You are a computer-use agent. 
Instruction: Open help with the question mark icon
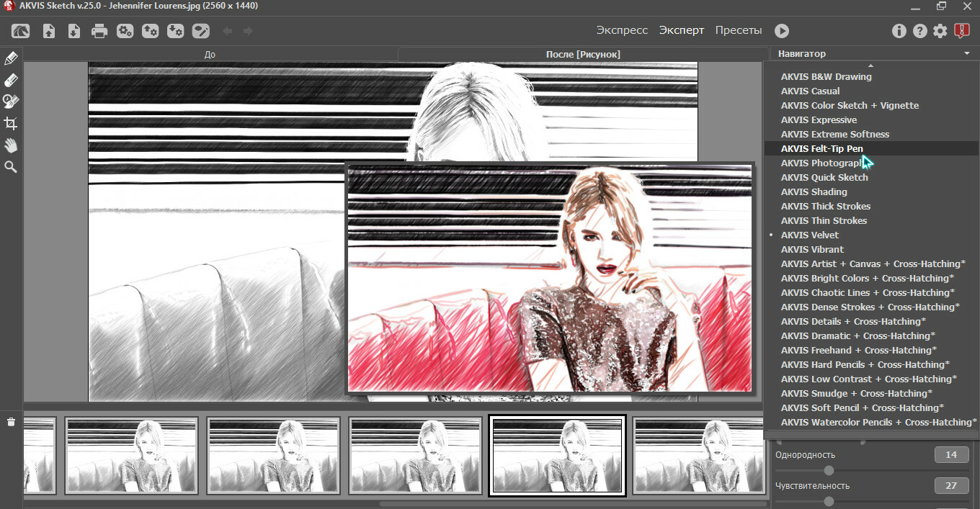click(919, 31)
